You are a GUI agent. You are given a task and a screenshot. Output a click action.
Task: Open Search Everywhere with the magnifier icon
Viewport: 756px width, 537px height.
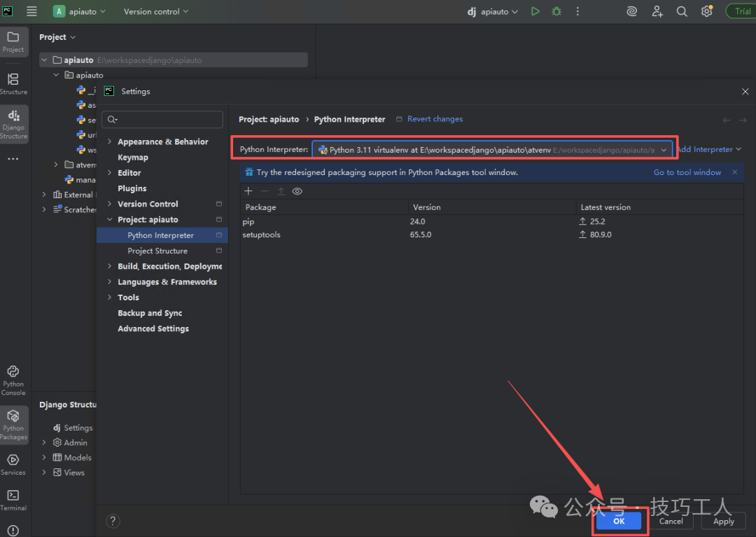pyautogui.click(x=682, y=11)
